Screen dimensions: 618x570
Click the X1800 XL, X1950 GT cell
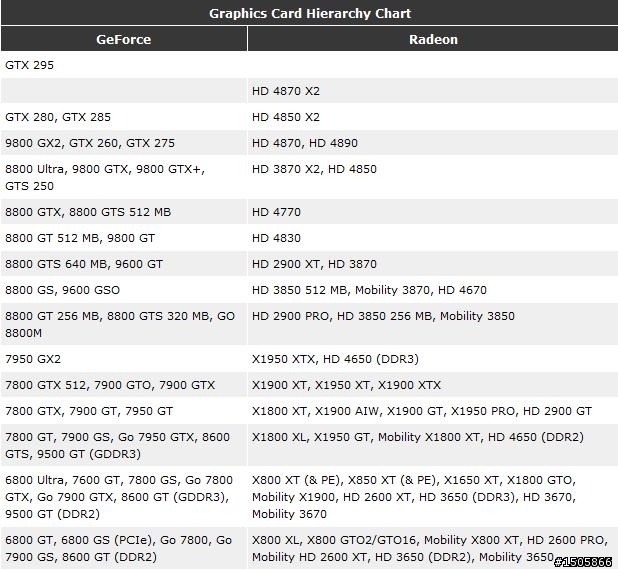coord(433,445)
